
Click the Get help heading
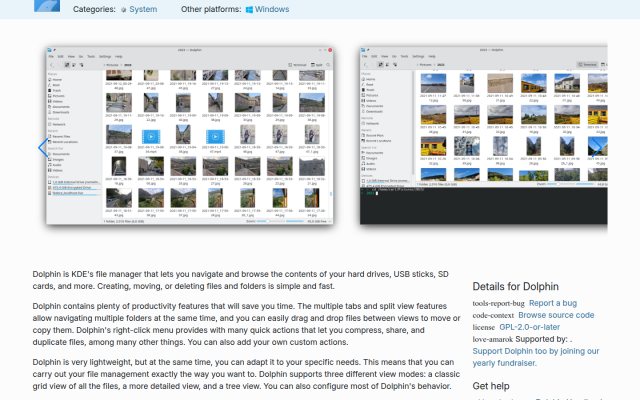(491, 386)
